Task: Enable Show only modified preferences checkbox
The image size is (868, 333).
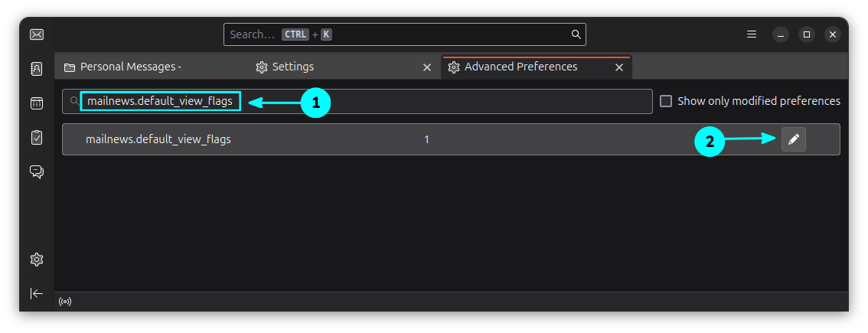Action: coord(666,101)
